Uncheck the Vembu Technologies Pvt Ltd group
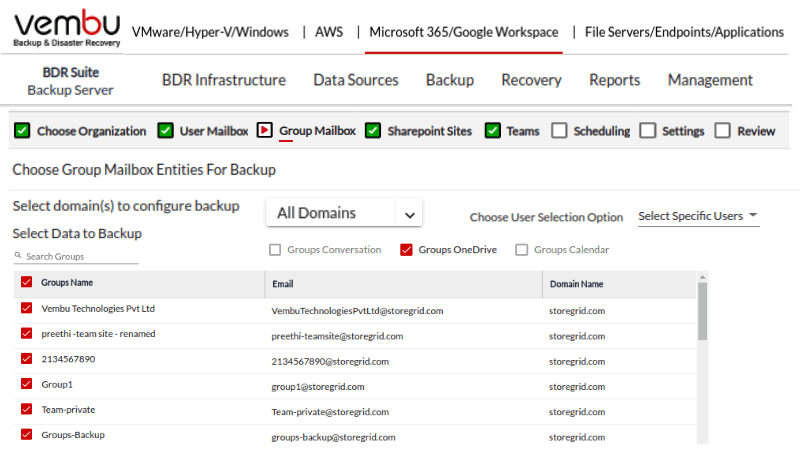 tap(27, 308)
